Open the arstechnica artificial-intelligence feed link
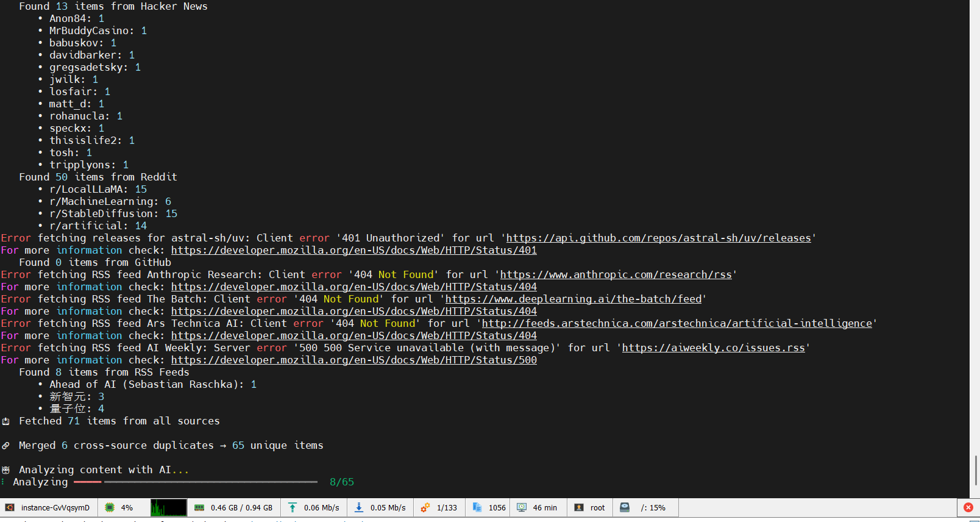 (x=677, y=323)
